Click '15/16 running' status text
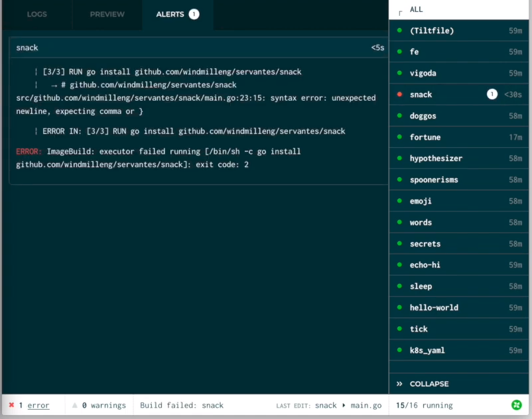The height and width of the screenshot is (419, 532). coord(425,406)
